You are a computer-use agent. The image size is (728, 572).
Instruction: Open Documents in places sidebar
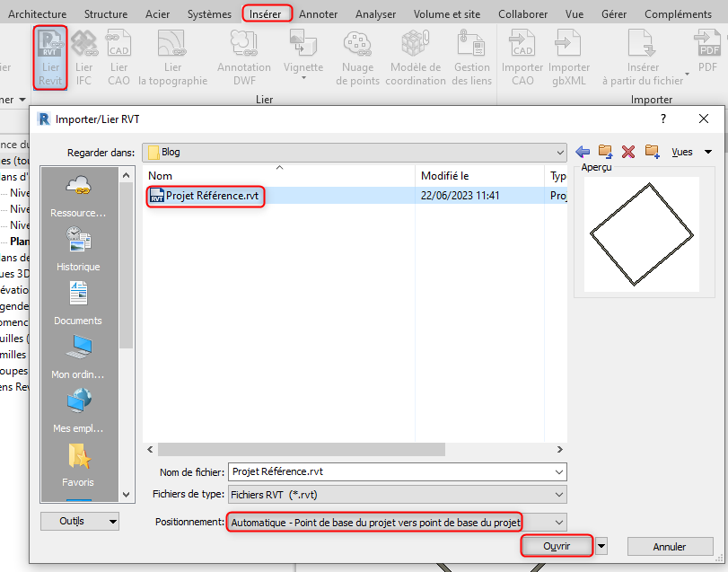[x=78, y=303]
